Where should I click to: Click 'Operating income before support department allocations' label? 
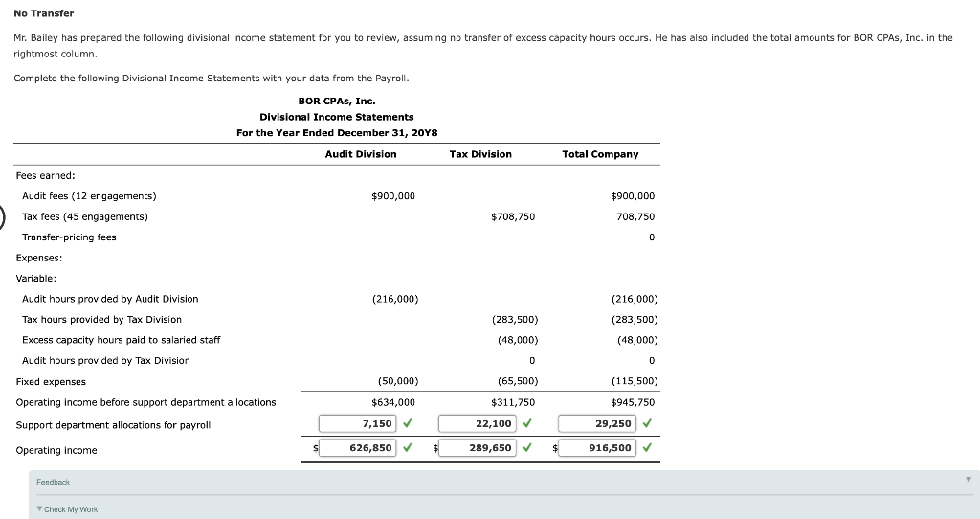(145, 403)
